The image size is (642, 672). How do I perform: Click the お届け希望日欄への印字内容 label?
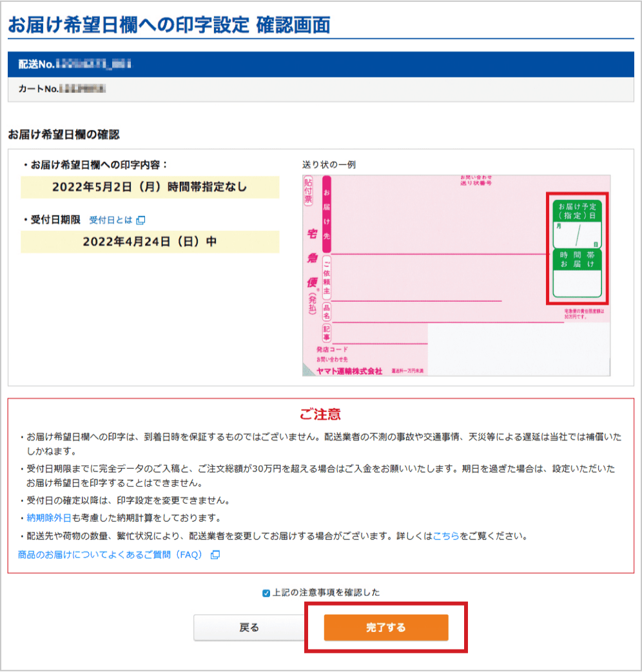pyautogui.click(x=99, y=165)
